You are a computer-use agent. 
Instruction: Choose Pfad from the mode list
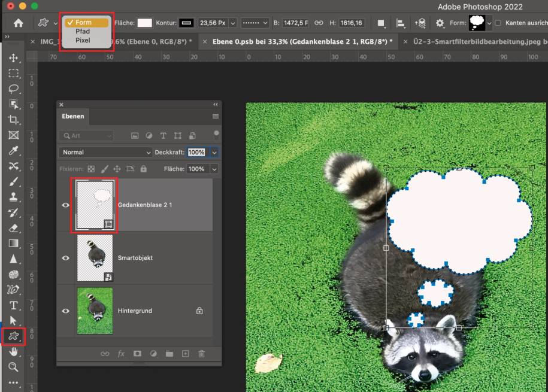point(83,31)
